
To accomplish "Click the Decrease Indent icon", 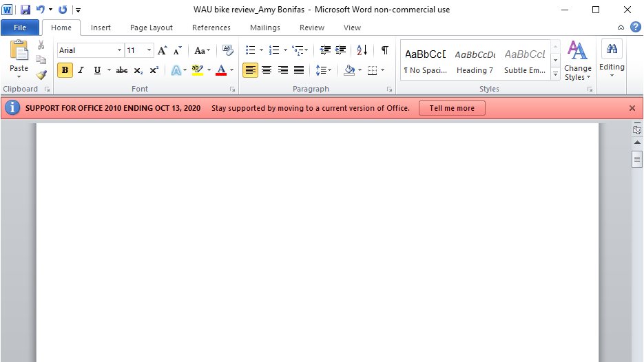I will (325, 50).
